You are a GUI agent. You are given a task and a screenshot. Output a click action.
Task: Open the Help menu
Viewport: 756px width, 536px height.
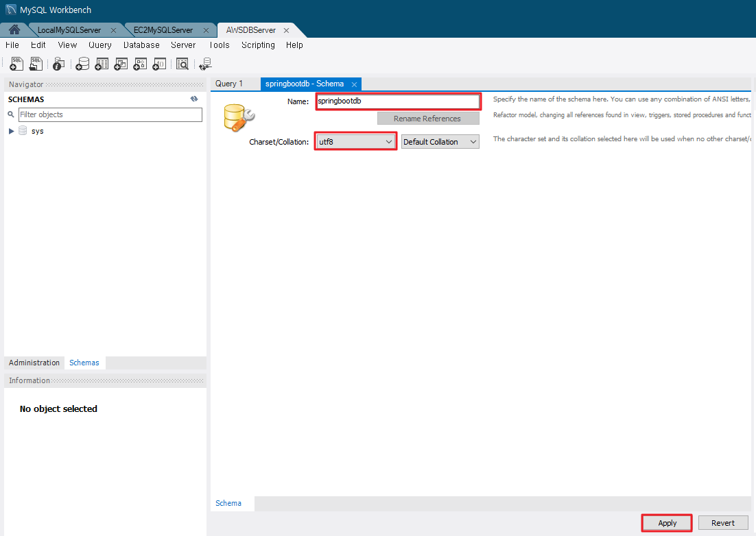pyautogui.click(x=294, y=45)
